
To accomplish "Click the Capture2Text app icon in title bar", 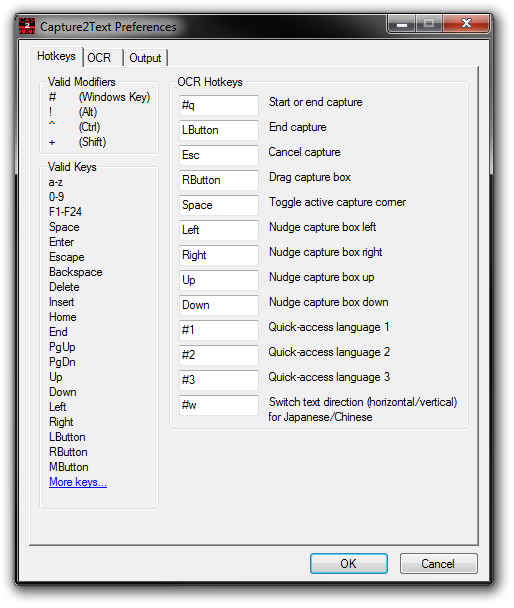I will pyautogui.click(x=27, y=26).
